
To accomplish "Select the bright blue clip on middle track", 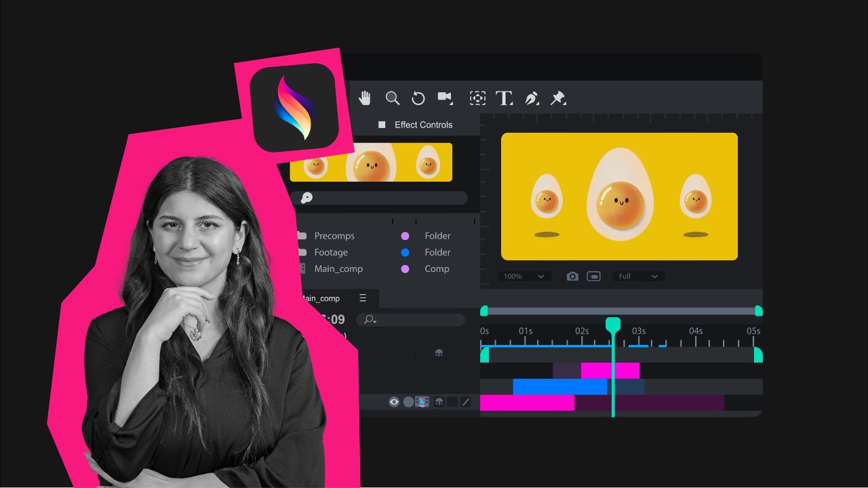I will 559,387.
